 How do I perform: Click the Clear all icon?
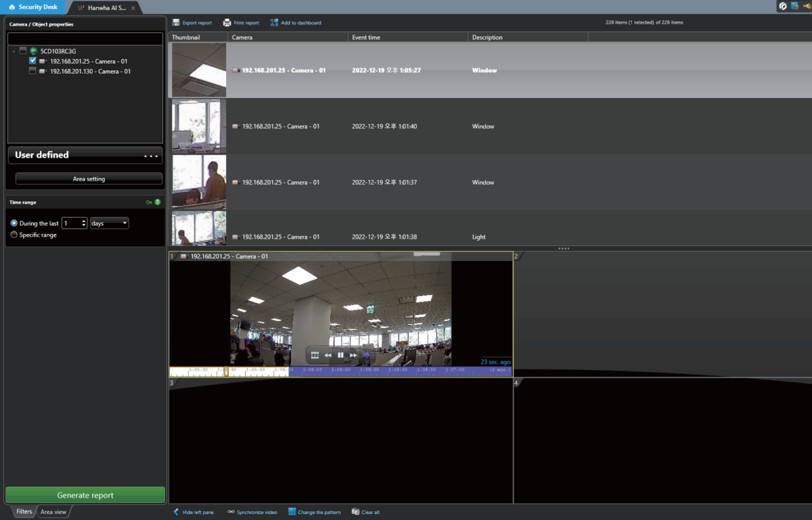click(x=355, y=512)
